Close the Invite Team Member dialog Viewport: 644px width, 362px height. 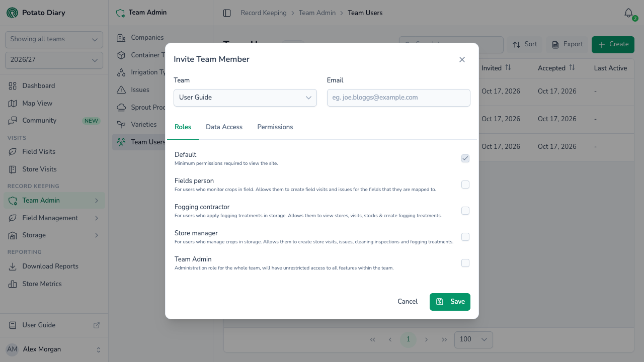click(462, 59)
